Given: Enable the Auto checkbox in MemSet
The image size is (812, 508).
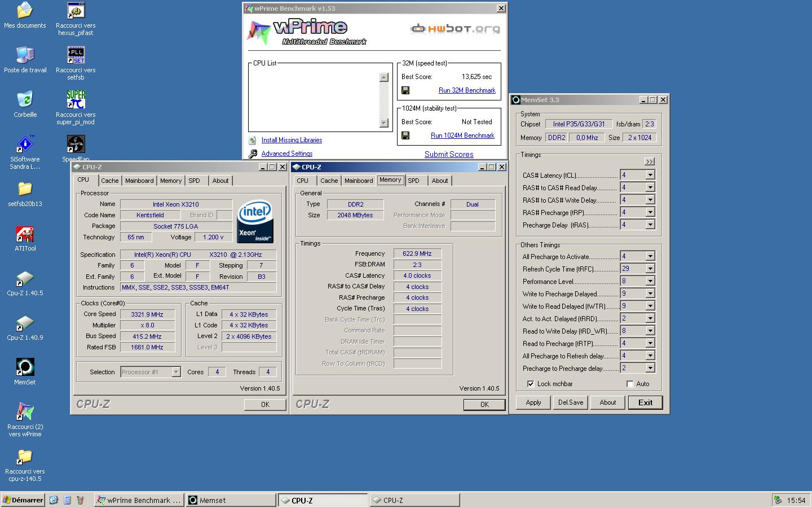Looking at the screenshot, I should pyautogui.click(x=630, y=384).
